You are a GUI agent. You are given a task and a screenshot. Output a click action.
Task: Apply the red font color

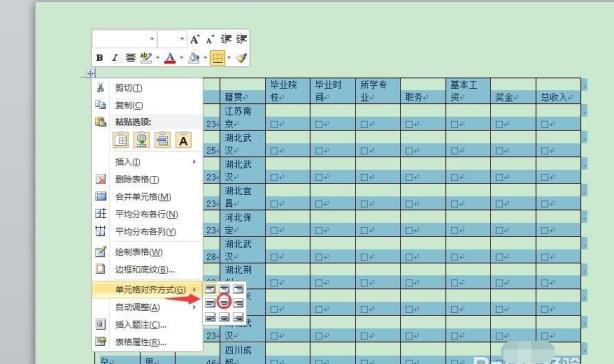click(x=170, y=58)
